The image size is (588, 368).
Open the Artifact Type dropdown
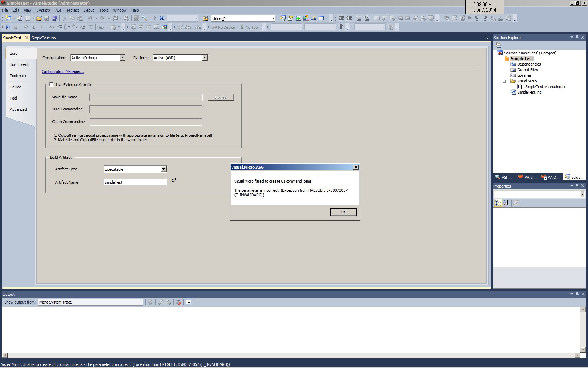(163, 169)
